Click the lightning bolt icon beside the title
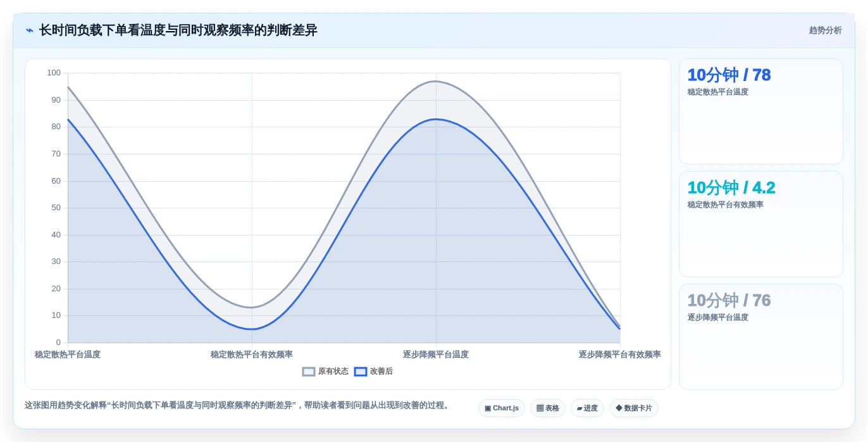This screenshot has height=442, width=868. (30, 30)
